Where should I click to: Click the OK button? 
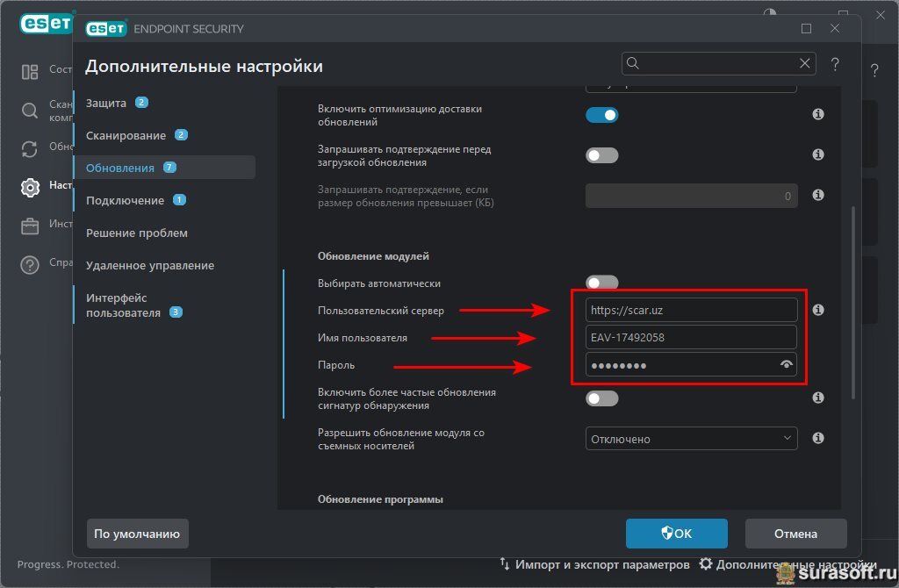click(677, 534)
